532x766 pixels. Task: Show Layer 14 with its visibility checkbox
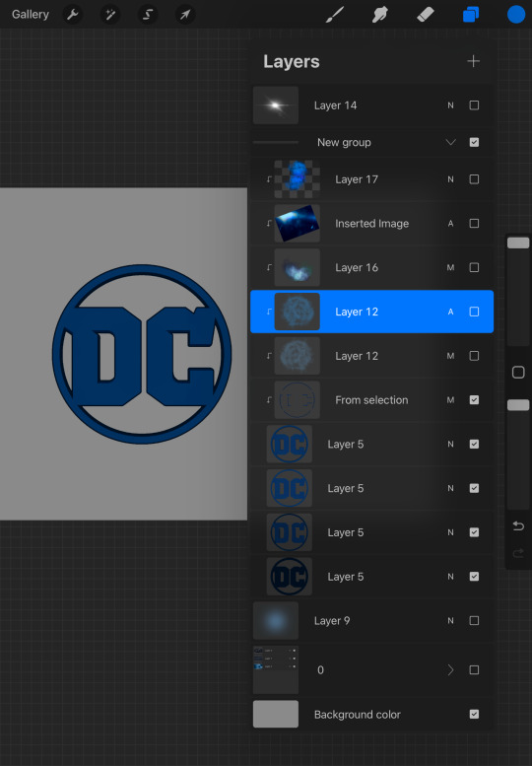pyautogui.click(x=474, y=105)
